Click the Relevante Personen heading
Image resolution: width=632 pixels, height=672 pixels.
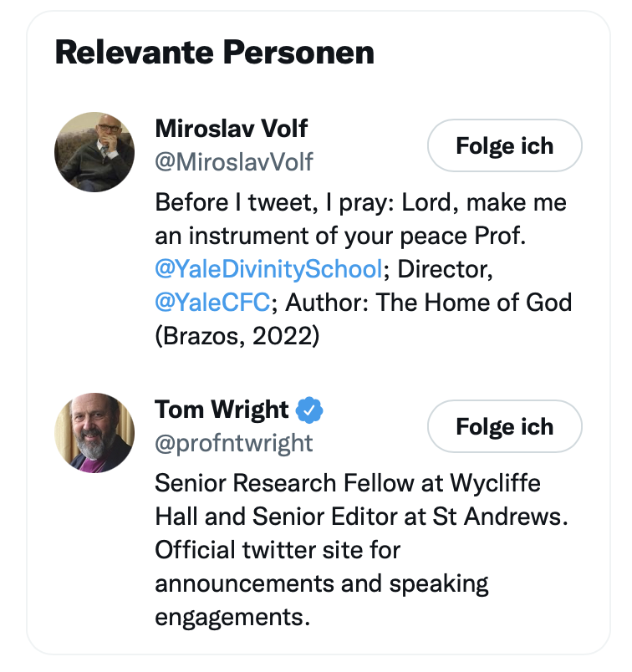pos(214,53)
